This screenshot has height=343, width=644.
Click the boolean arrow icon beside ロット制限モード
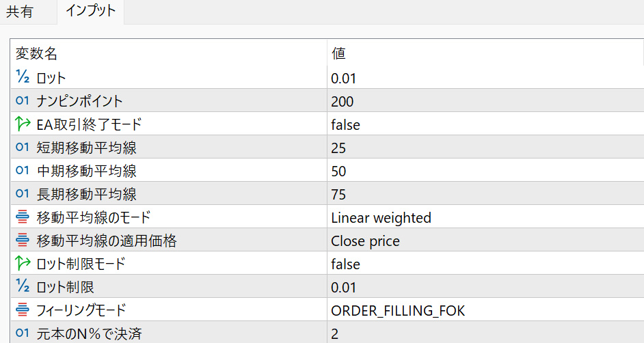(22, 264)
